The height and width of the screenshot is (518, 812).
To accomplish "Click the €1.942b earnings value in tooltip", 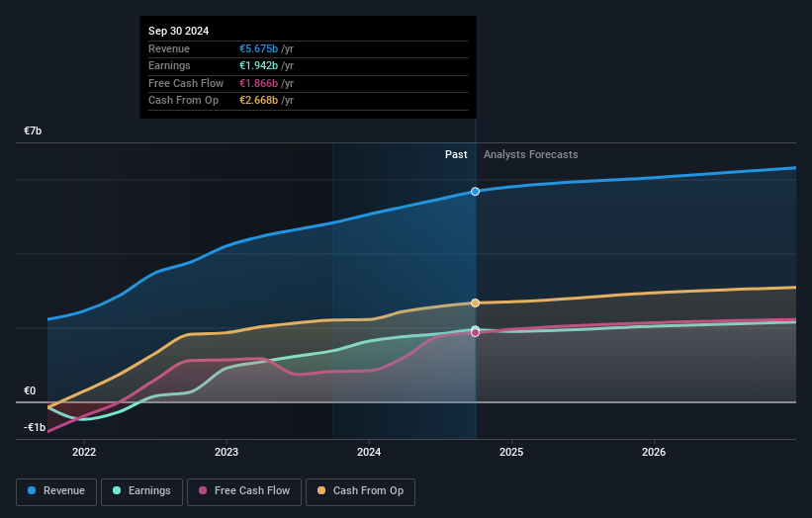I will tap(258, 65).
